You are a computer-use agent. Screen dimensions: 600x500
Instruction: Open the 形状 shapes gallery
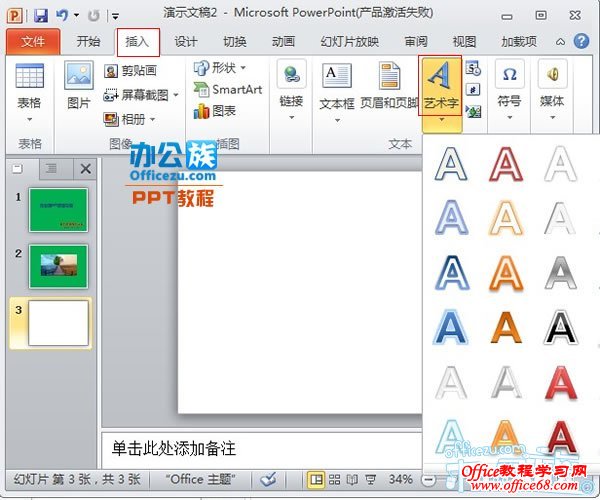click(x=220, y=68)
